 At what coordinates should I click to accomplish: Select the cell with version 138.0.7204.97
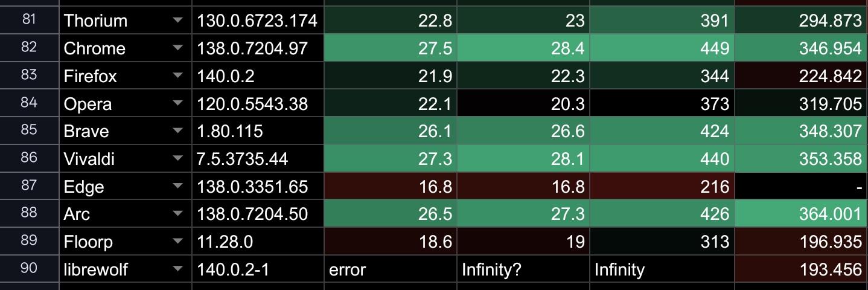[258, 48]
